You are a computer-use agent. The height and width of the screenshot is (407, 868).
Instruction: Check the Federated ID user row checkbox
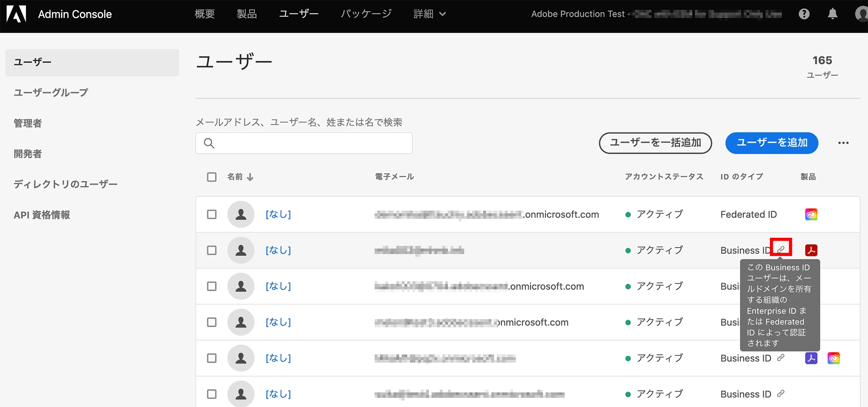[212, 214]
